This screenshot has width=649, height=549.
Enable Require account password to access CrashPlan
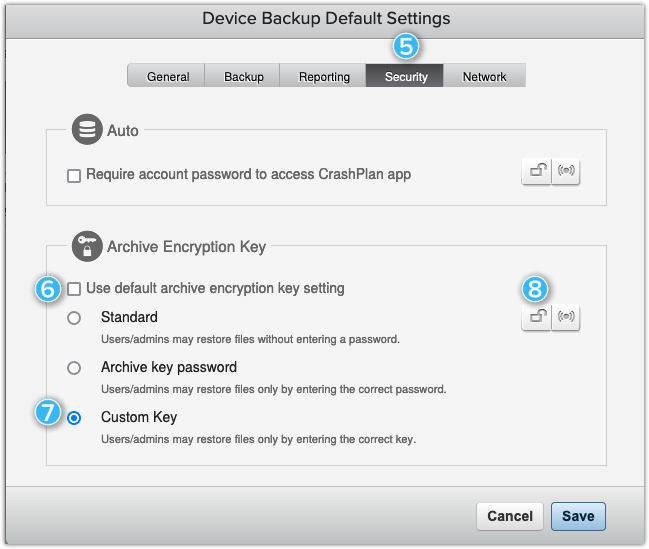74,175
